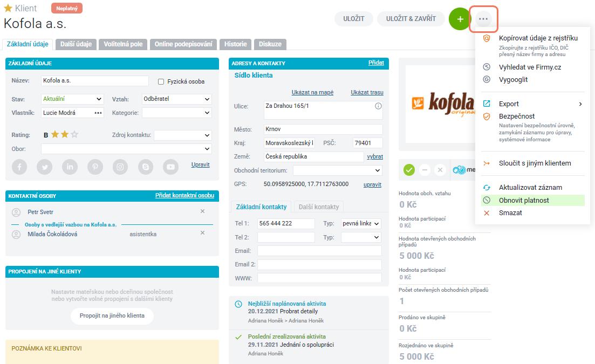Click the Přidat kontaktní osobu link
The image size is (595, 364).
185,195
